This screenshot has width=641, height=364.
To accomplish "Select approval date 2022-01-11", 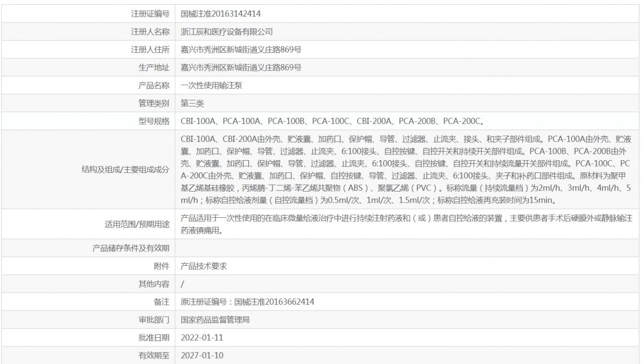I will pyautogui.click(x=201, y=337).
